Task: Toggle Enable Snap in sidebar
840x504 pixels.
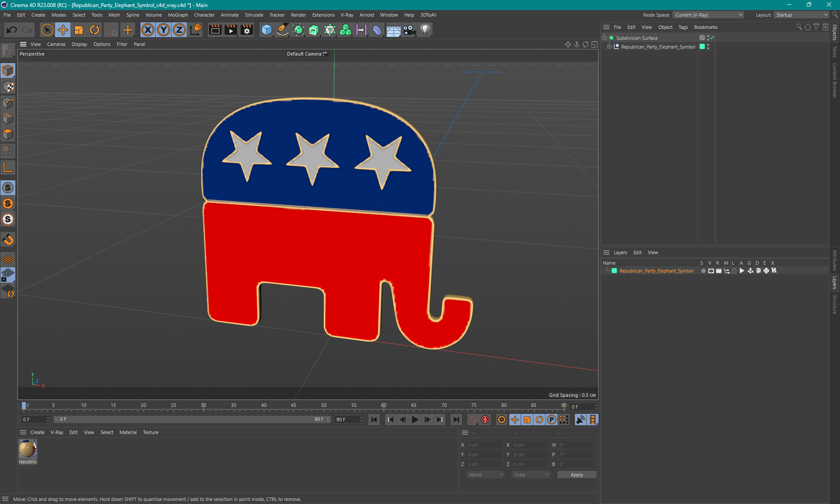Action: [8, 240]
